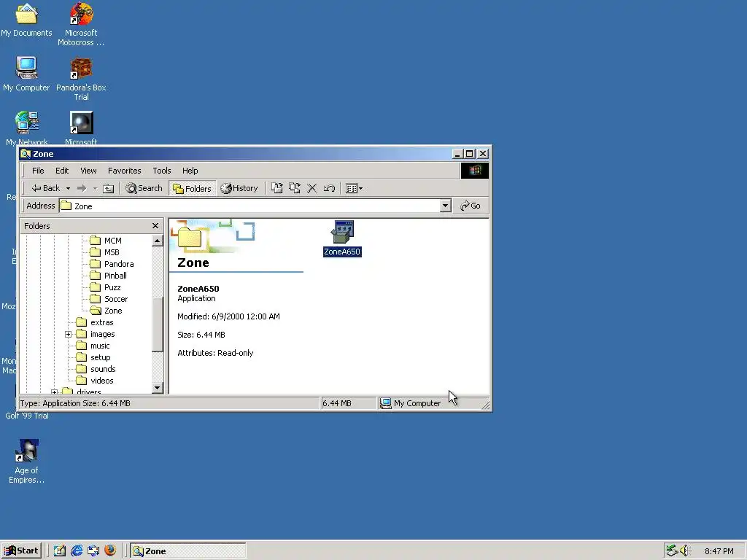Screen dimensions: 747x560
Task: Click the Zone window title bar icon
Action: coord(26,154)
